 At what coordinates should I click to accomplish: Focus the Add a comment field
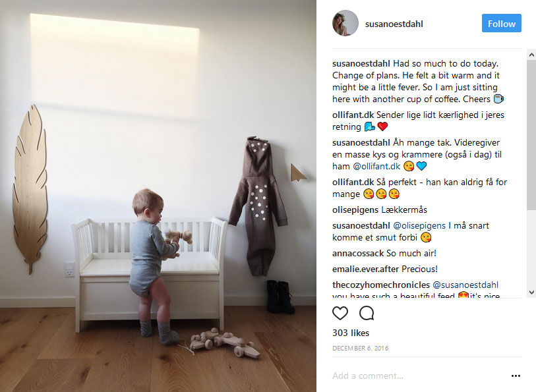click(419, 376)
